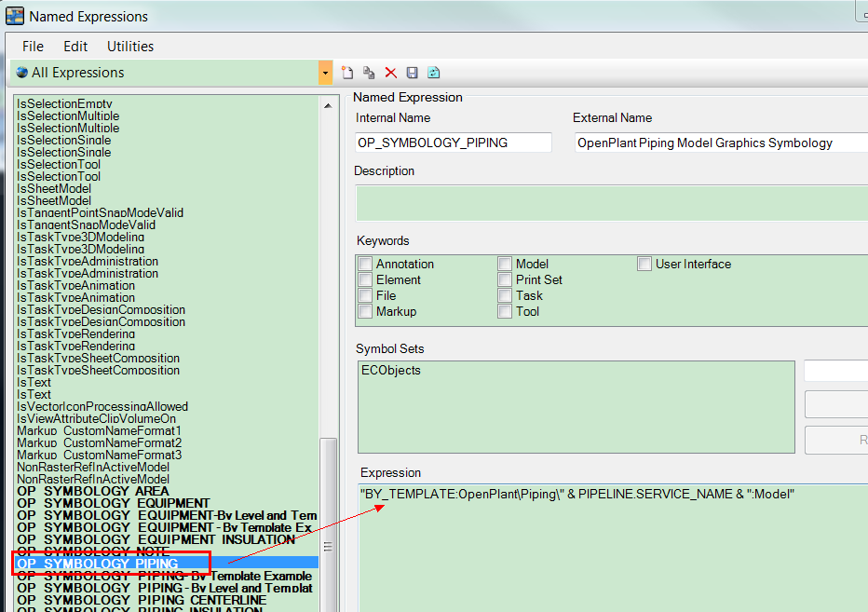
Task: Click the Internal Name field
Action: (x=454, y=143)
